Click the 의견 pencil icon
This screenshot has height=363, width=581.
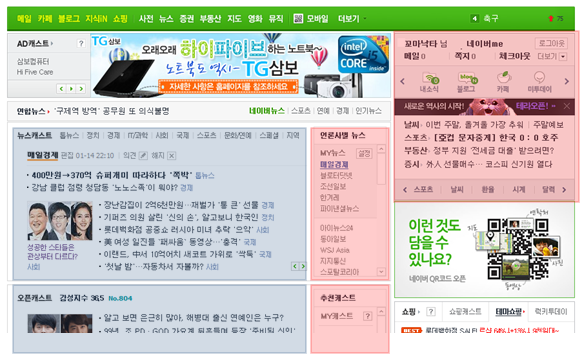(x=143, y=156)
